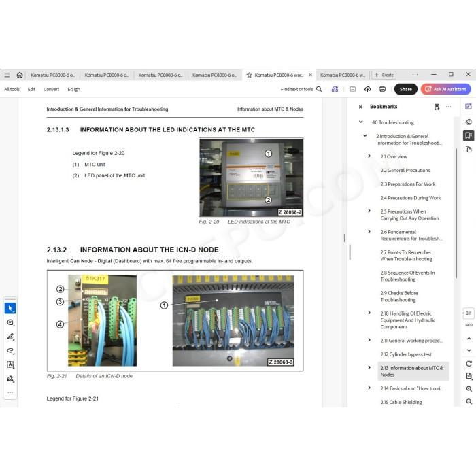
Task: Expand 2.10 Handling Of Electric Equipment bookmark
Action: click(369, 313)
